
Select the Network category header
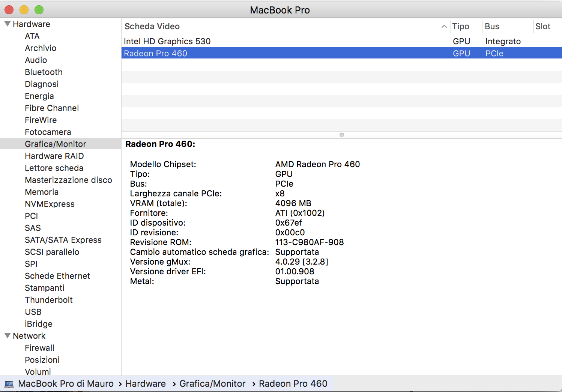[x=29, y=336]
